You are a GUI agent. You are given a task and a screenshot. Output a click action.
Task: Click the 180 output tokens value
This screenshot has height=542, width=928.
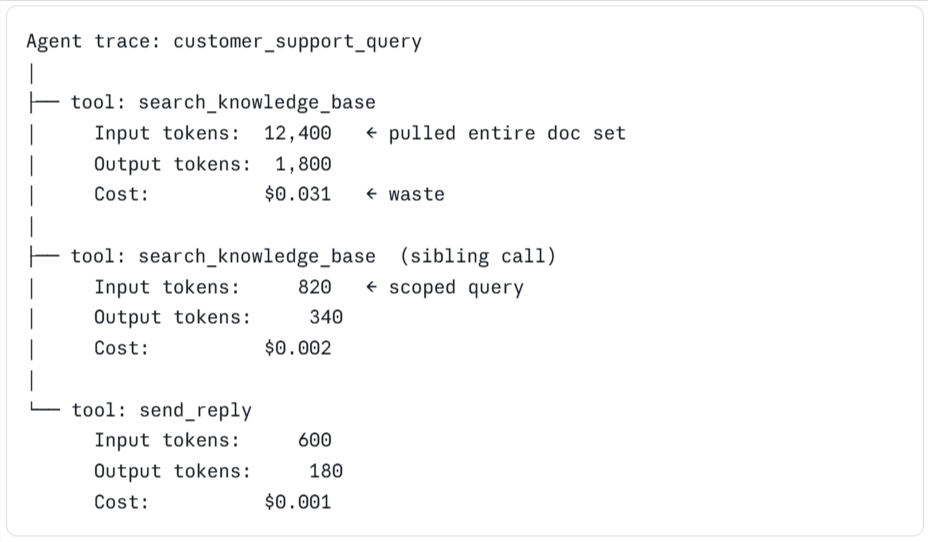(325, 472)
